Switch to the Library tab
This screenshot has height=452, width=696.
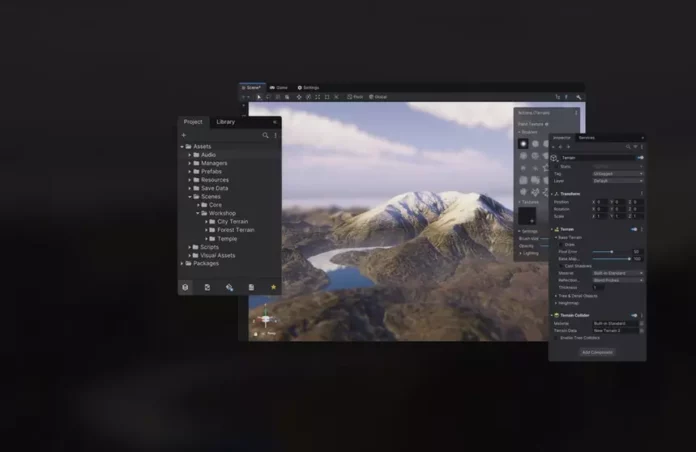click(225, 122)
